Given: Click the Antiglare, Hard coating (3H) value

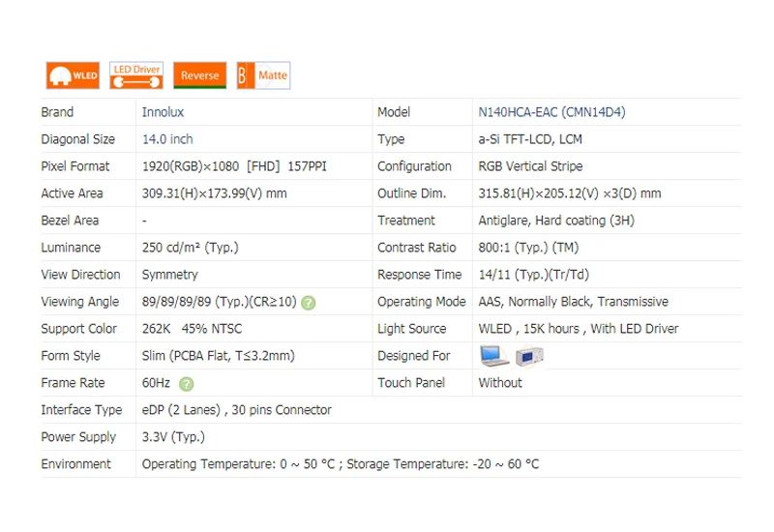Looking at the screenshot, I should coord(556,221).
